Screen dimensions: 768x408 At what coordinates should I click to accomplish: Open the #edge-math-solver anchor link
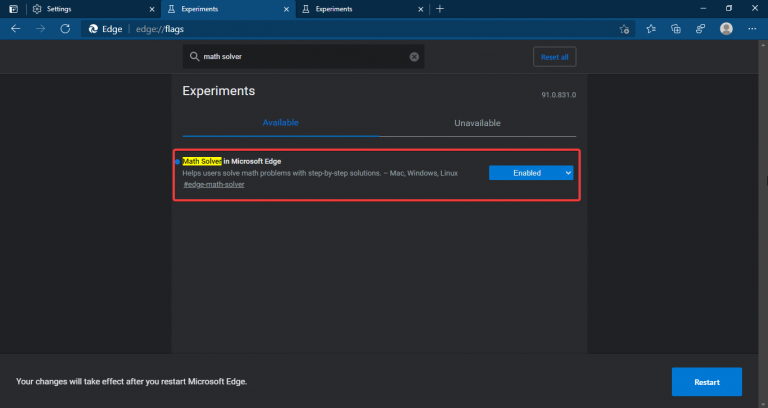click(x=214, y=185)
